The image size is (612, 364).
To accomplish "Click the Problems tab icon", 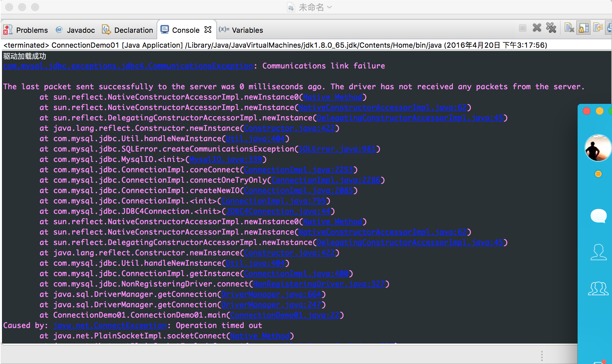I will tap(8, 30).
